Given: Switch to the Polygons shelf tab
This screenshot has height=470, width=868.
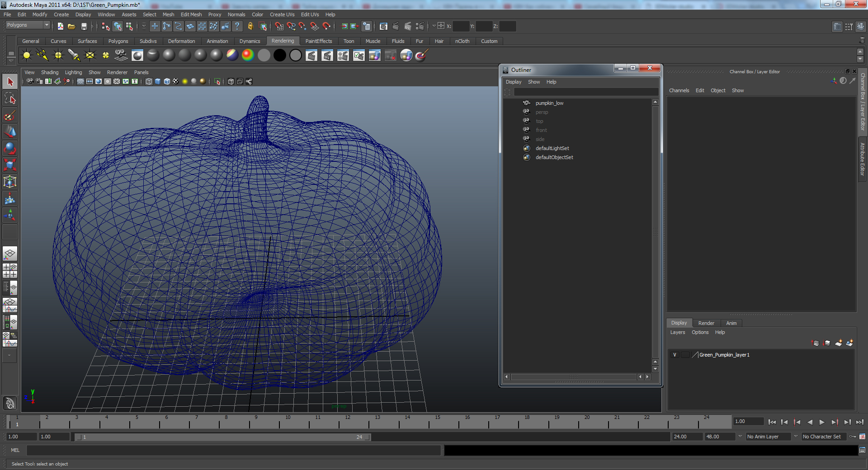Looking at the screenshot, I should [x=118, y=41].
